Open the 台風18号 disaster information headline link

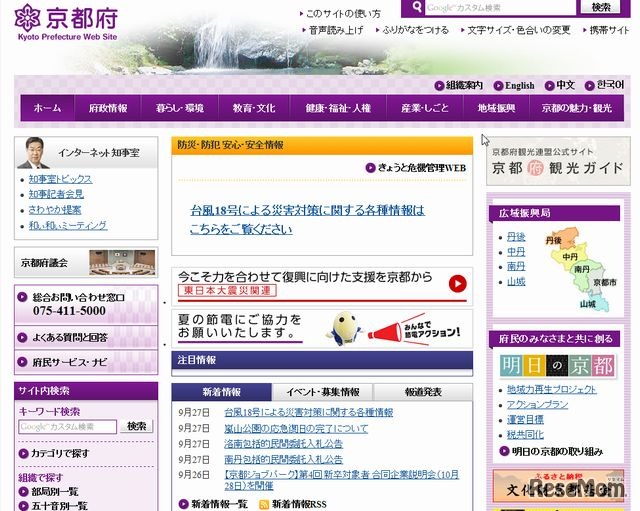tap(307, 220)
